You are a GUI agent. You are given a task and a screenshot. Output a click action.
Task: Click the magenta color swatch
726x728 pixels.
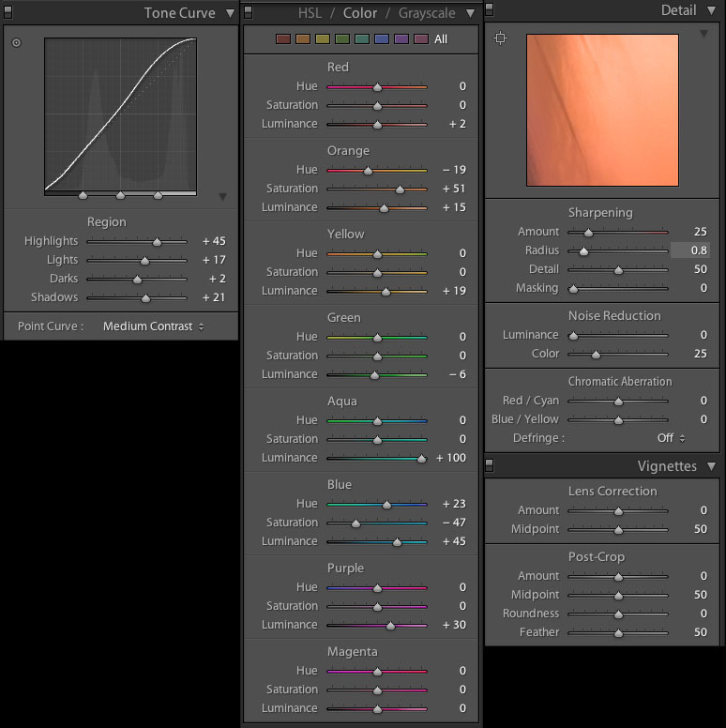[x=420, y=39]
